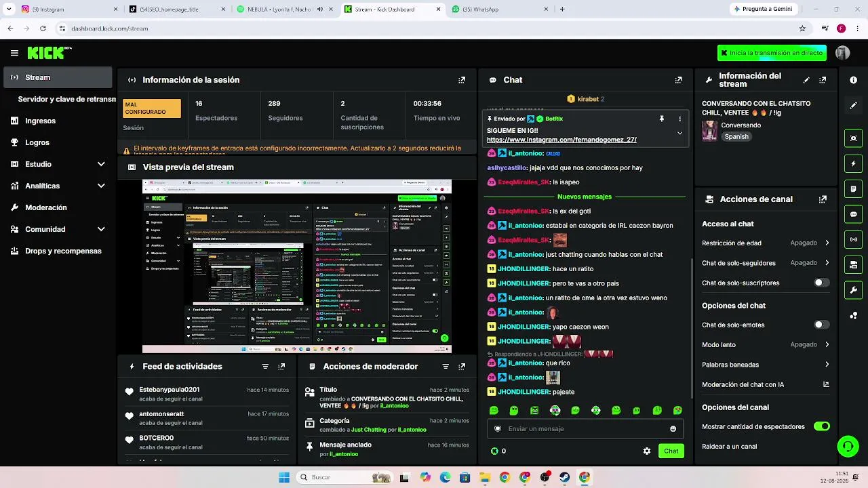
Task: Pop out the Feed de actividades panel
Action: 281,367
